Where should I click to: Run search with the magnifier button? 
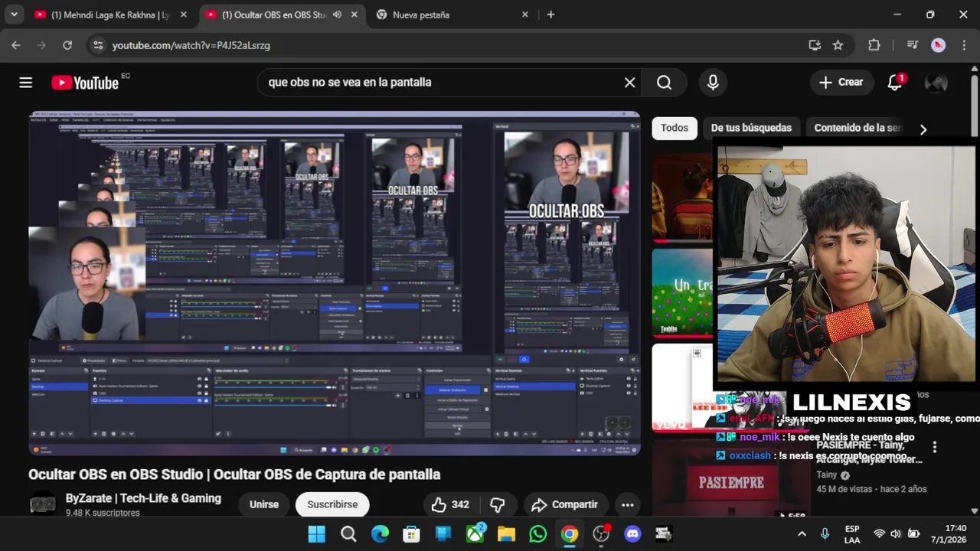pyautogui.click(x=664, y=83)
